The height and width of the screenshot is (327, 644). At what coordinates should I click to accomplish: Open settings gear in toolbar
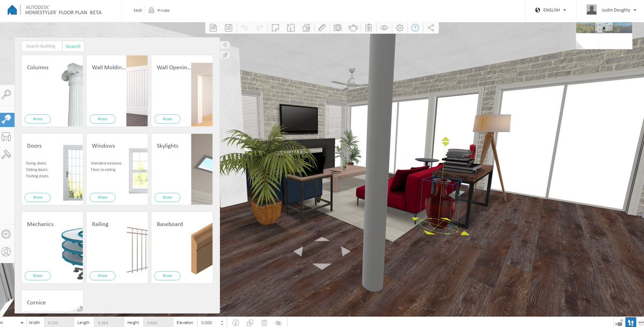400,27
